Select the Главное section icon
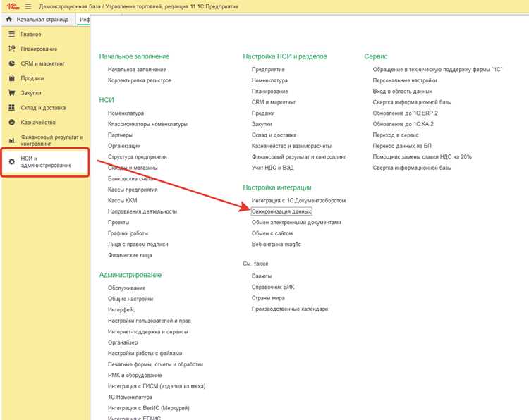The image size is (529, 420). coord(12,34)
